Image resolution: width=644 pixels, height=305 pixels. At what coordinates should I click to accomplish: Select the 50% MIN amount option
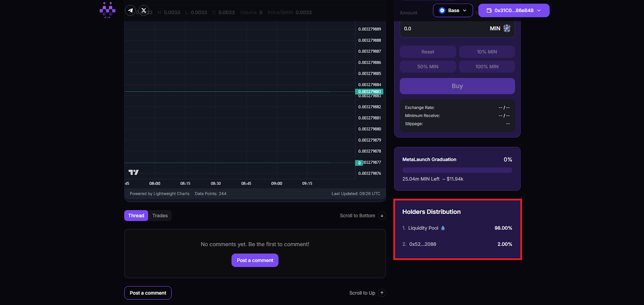(x=427, y=66)
